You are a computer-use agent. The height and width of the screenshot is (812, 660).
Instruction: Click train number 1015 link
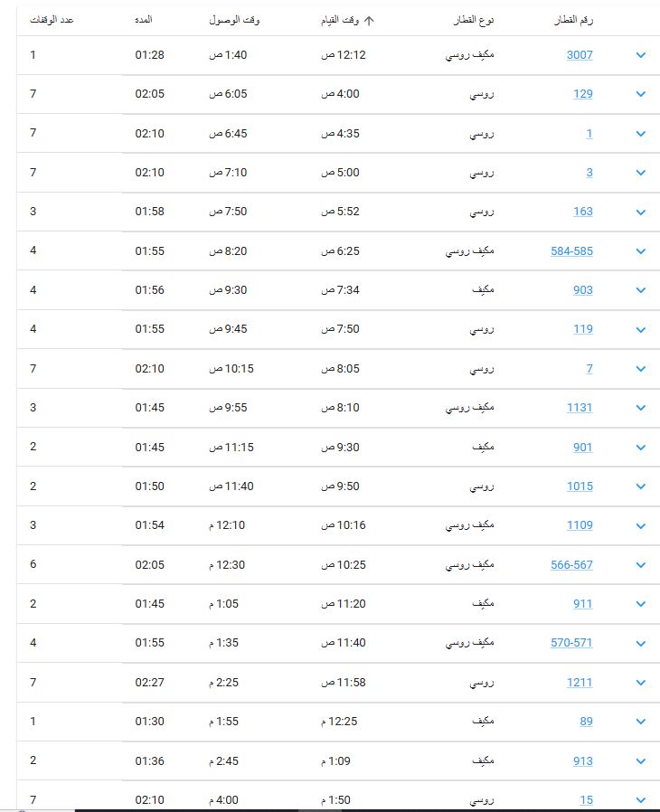580,486
